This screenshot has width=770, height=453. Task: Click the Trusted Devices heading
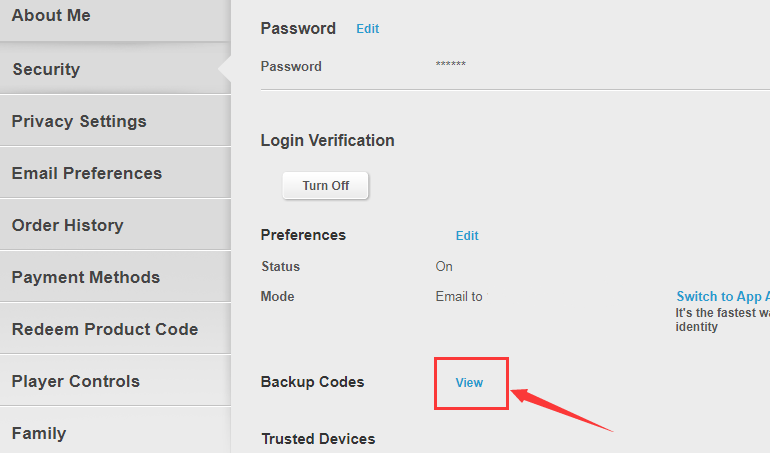tap(318, 439)
